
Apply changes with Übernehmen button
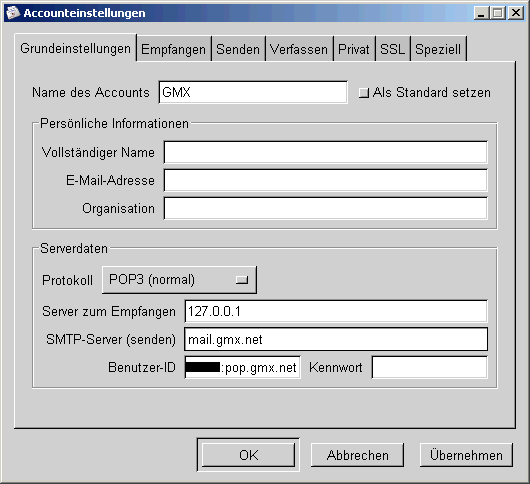pyautogui.click(x=466, y=455)
